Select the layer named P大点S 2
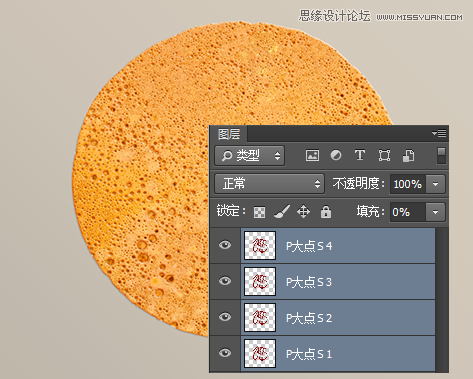The image size is (473, 379). coord(338,318)
